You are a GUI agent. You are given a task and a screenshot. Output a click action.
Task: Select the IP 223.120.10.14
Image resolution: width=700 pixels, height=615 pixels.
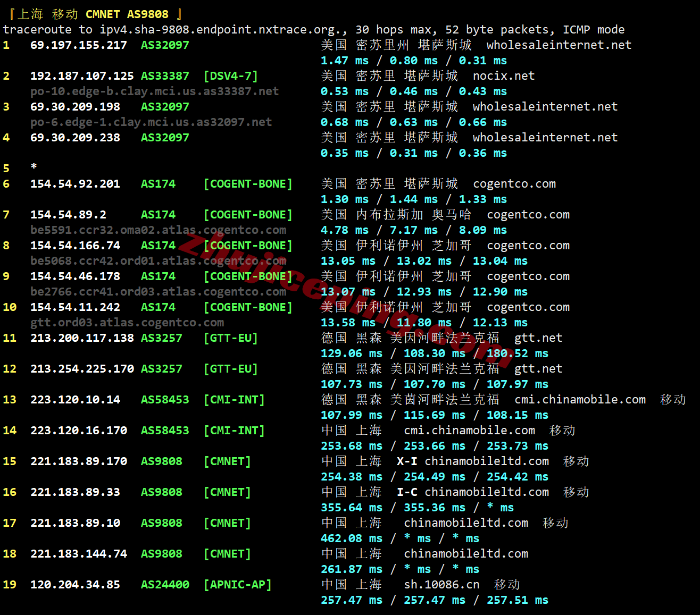coord(75,400)
